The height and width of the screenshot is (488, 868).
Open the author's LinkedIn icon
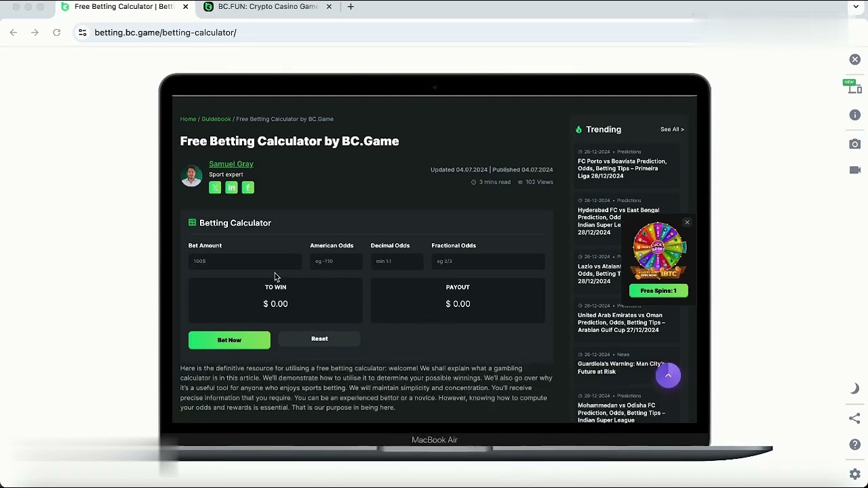pyautogui.click(x=231, y=188)
